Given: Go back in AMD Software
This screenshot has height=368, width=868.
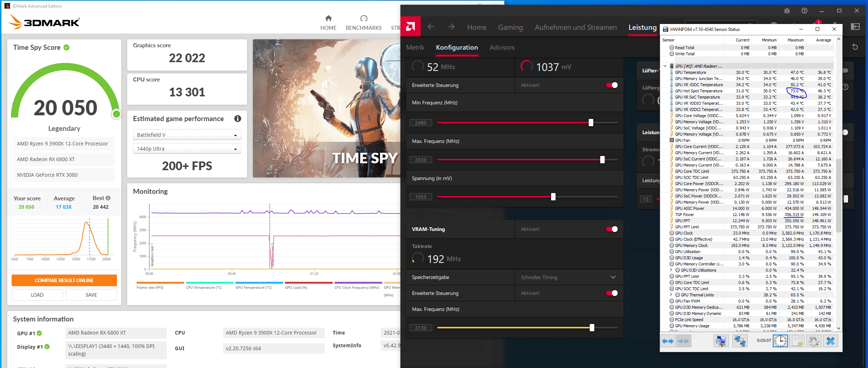Looking at the screenshot, I should pos(431,27).
